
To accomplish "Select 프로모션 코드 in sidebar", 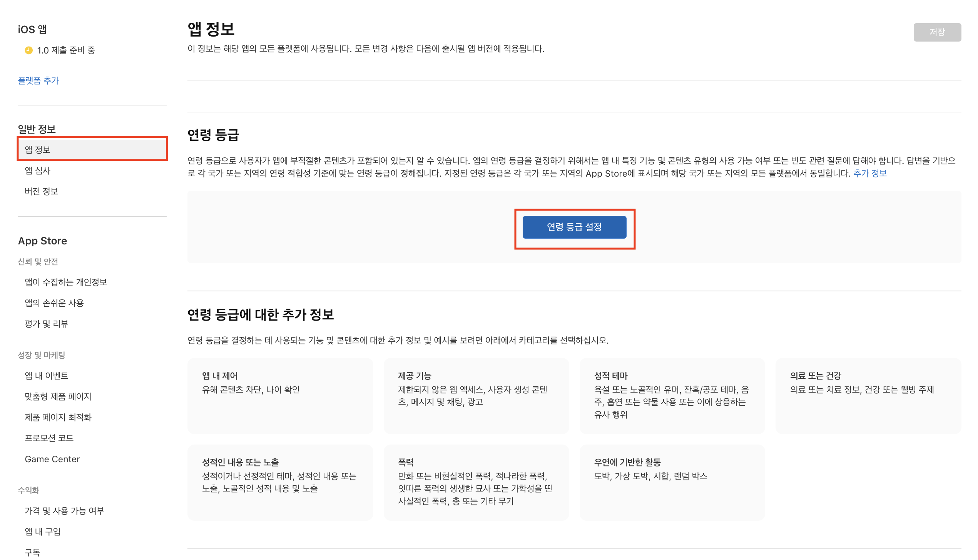I will [49, 438].
